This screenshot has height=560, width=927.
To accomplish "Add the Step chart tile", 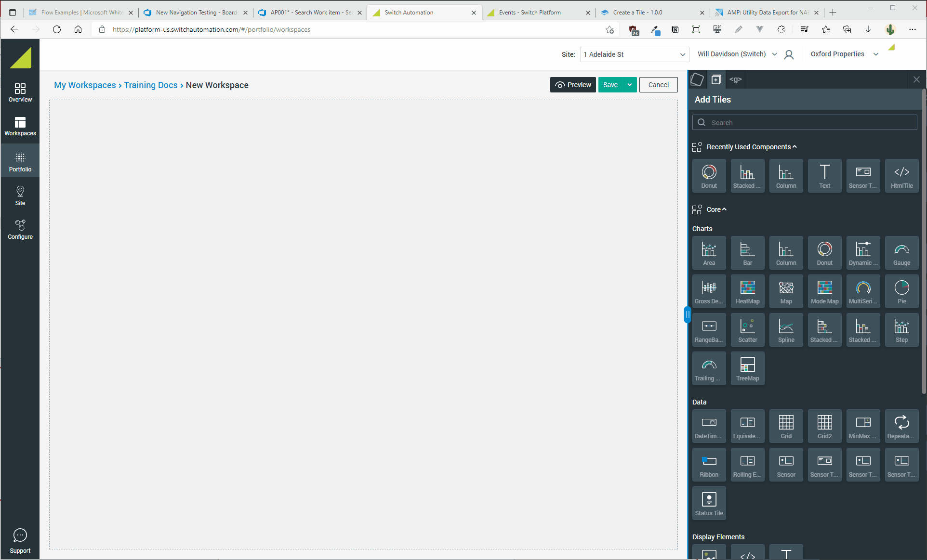I will coord(901,330).
